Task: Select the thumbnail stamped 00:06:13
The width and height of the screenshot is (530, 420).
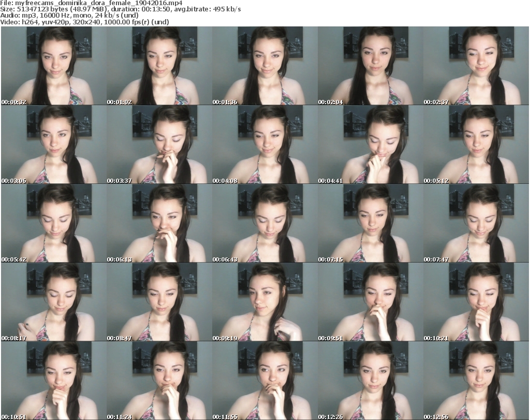Action: 159,223
